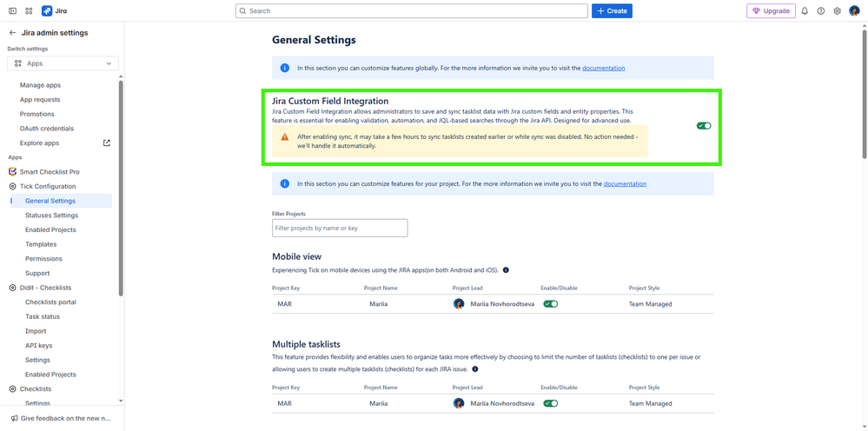
Task: Open the user profile avatar
Action: [x=854, y=10]
